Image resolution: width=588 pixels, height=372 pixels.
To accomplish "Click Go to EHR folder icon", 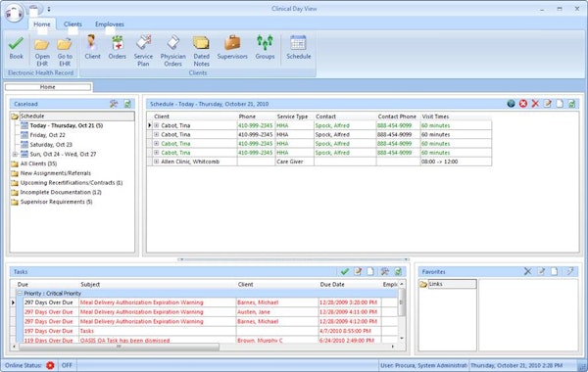I will point(65,51).
